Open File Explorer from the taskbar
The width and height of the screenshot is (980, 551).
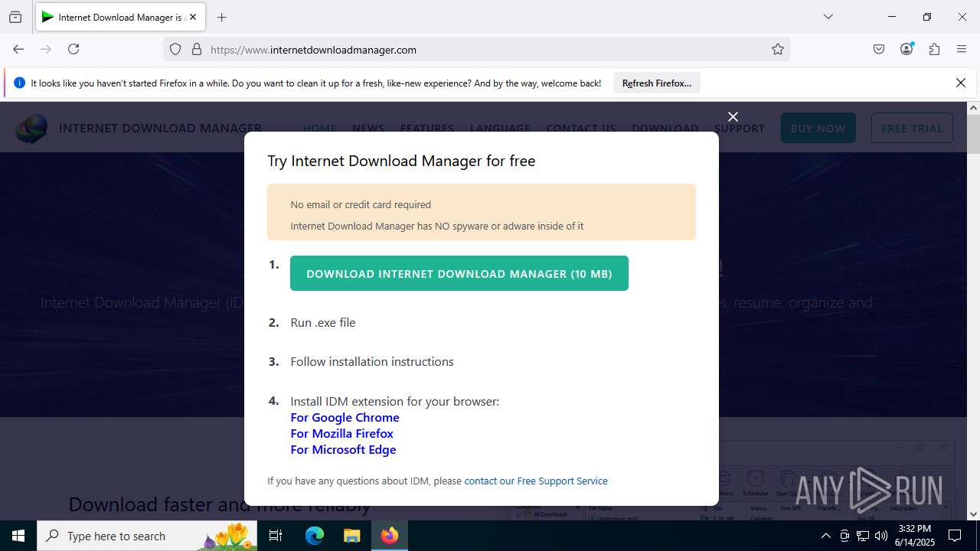pos(351,536)
